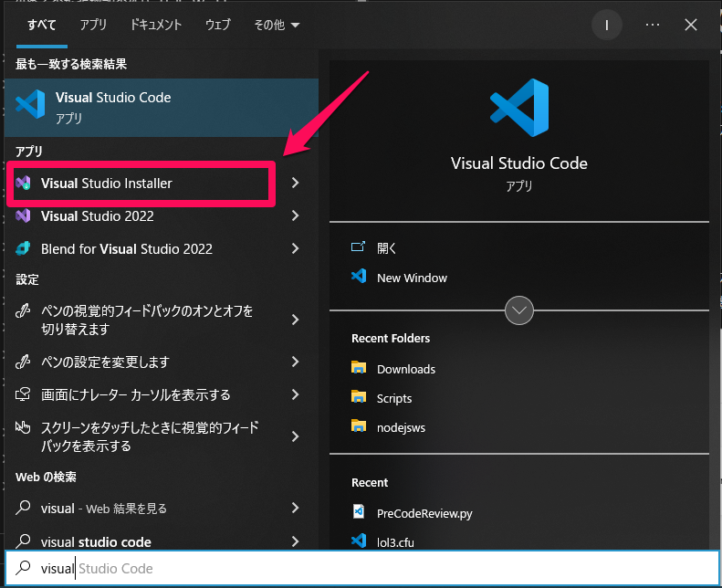Open the Downloads recent folder
Viewport: 722px width, 588px height.
click(x=405, y=369)
